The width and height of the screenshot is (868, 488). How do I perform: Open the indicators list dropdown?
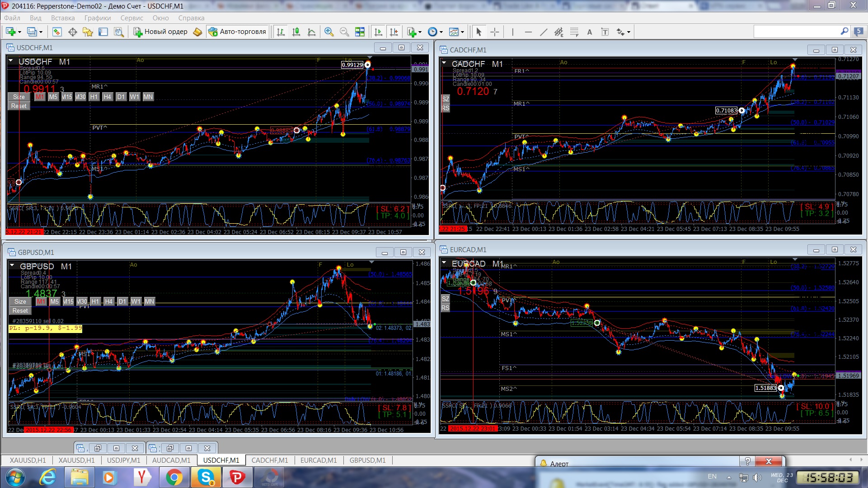[420, 32]
